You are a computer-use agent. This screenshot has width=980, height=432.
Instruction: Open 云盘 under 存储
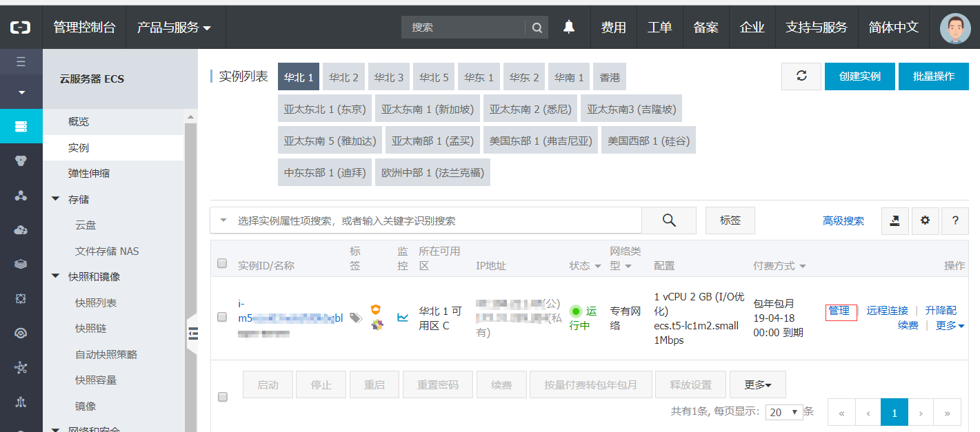coord(86,225)
